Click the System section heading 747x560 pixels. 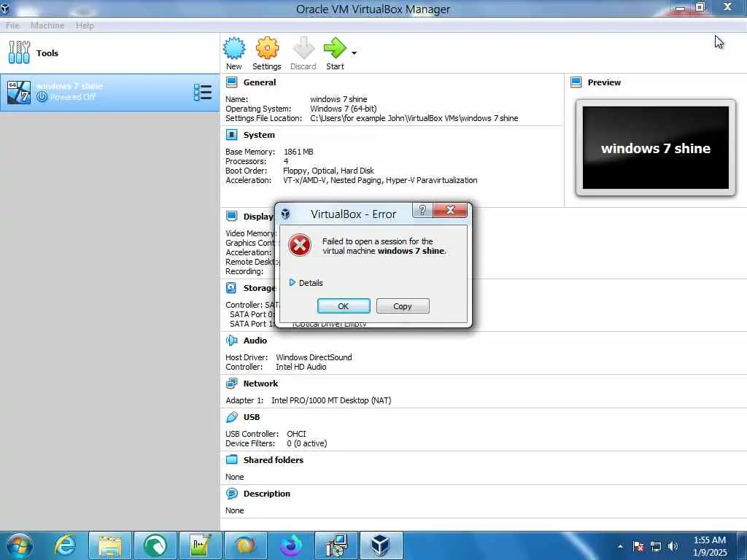tap(259, 135)
